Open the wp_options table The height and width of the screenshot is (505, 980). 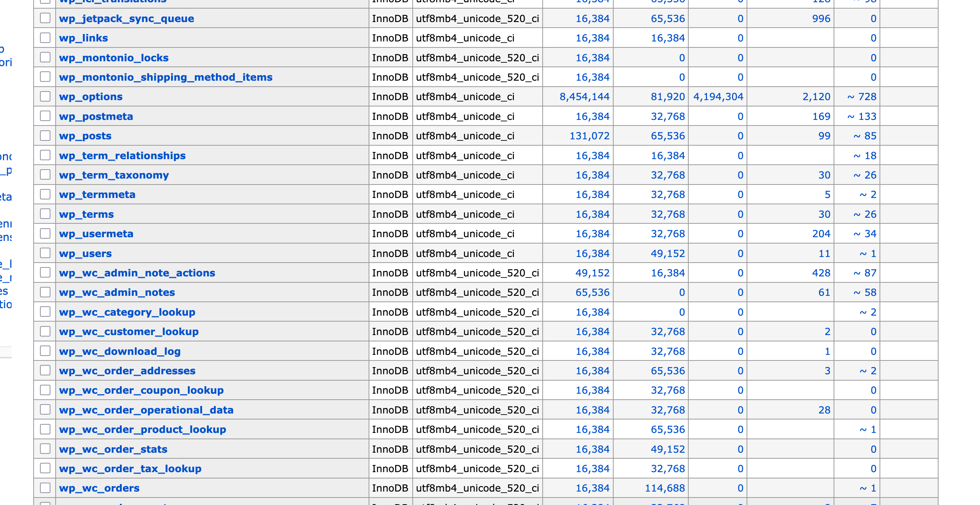[x=90, y=97]
